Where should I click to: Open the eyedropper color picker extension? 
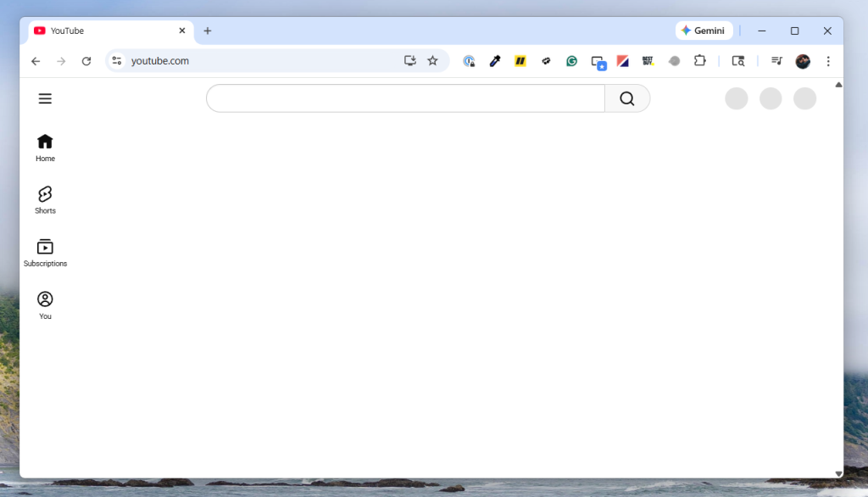(495, 61)
